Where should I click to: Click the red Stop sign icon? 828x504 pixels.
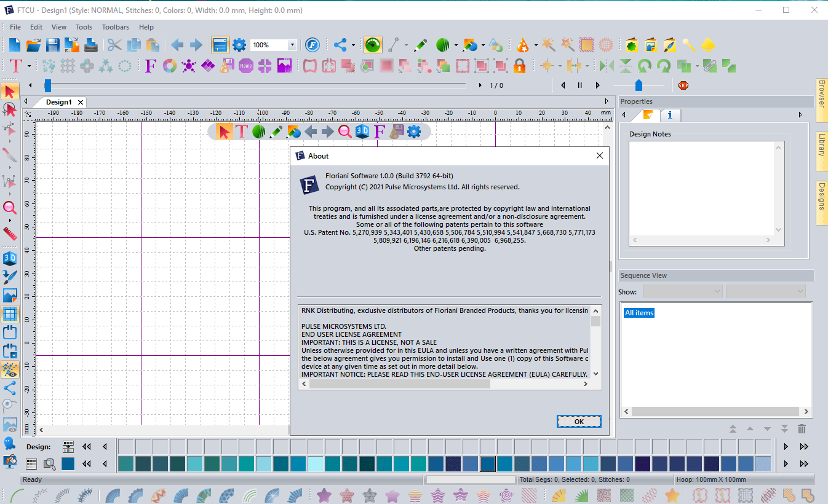pos(683,85)
